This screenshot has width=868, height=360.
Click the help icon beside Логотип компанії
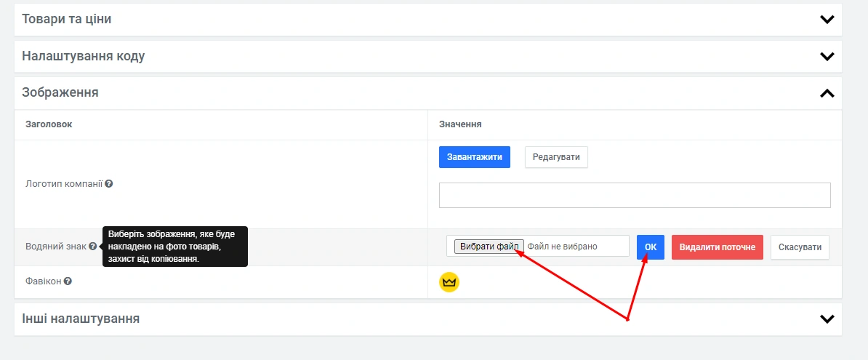coord(108,184)
